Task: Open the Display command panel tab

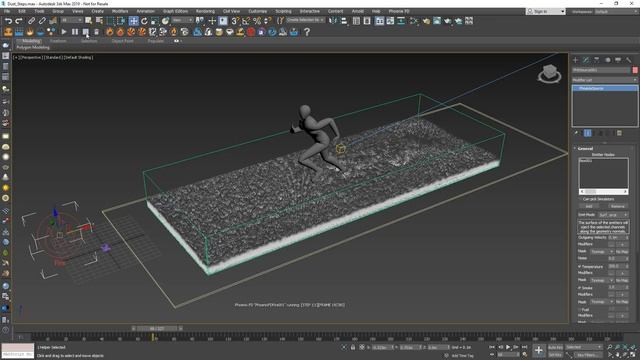Action: pyautogui.click(x=618, y=60)
